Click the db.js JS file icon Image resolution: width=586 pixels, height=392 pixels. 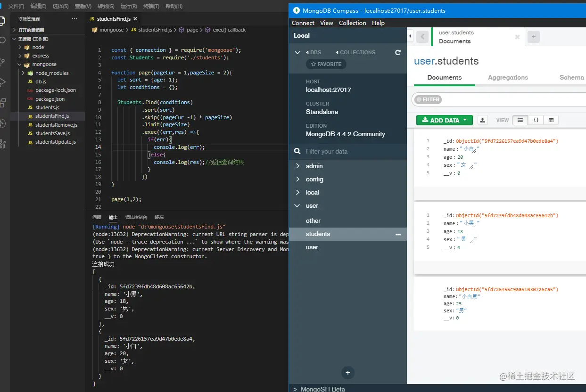[x=30, y=82]
